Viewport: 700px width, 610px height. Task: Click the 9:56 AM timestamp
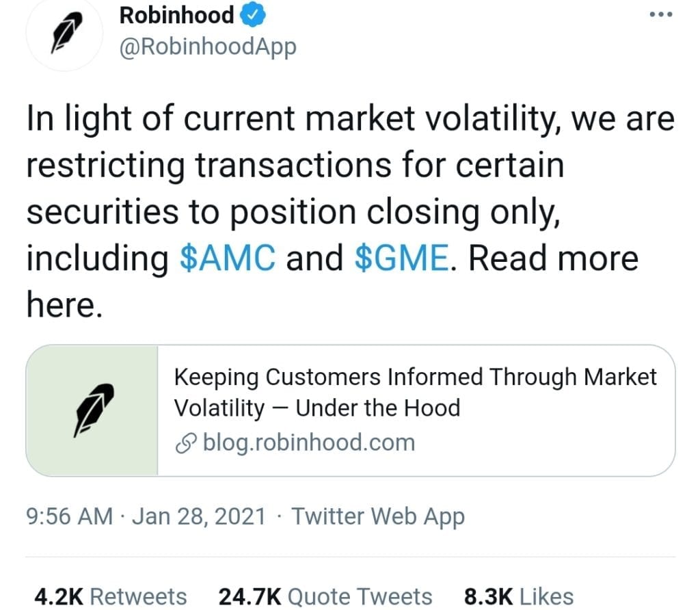(70, 516)
